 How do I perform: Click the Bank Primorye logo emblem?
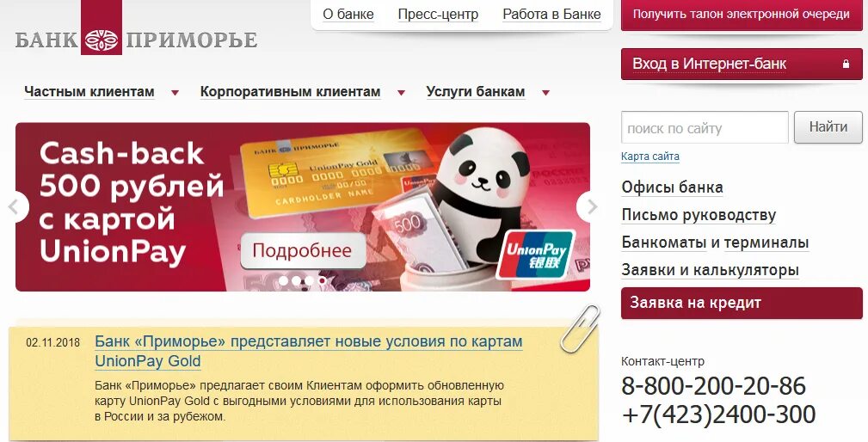point(102,40)
